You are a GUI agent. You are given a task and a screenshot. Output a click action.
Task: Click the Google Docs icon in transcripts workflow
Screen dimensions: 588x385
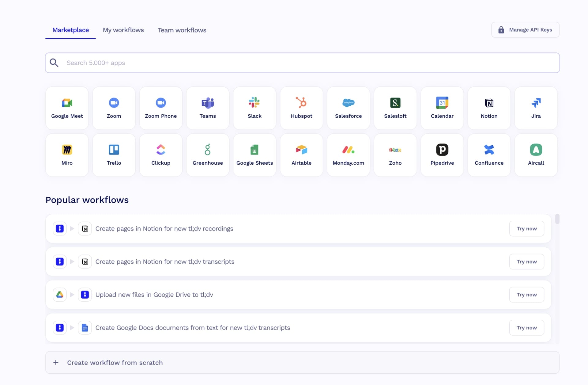click(85, 328)
